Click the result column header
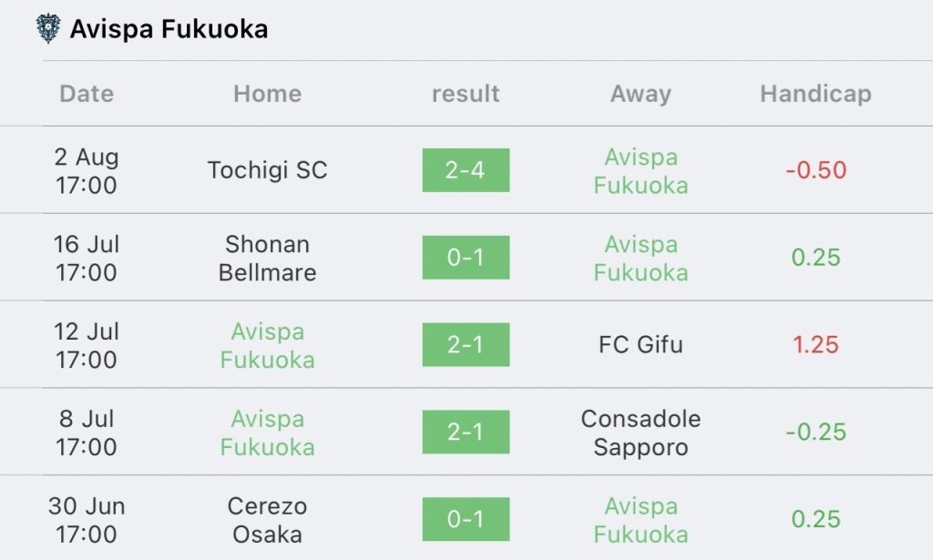Screen dimensions: 933x560 tap(466, 94)
